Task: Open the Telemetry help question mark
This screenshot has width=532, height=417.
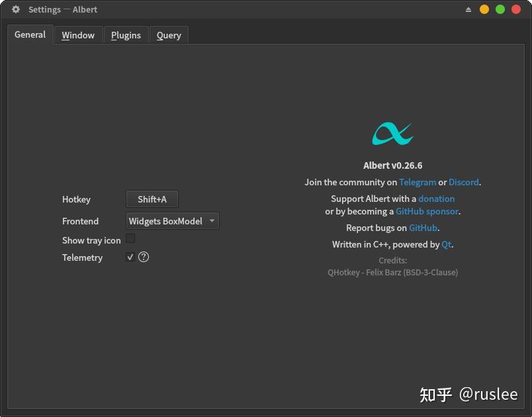Action: (x=144, y=257)
